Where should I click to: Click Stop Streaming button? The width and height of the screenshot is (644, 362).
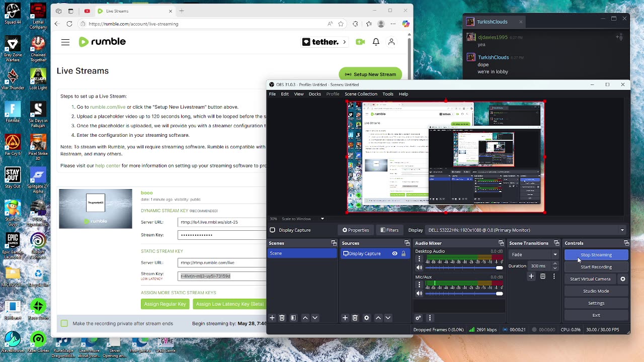[596, 255]
